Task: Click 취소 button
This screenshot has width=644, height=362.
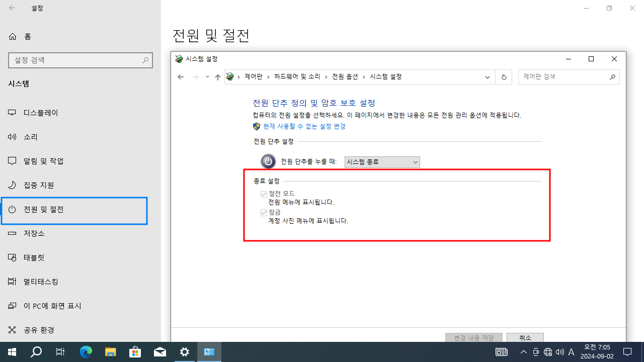Action: pyautogui.click(x=525, y=337)
